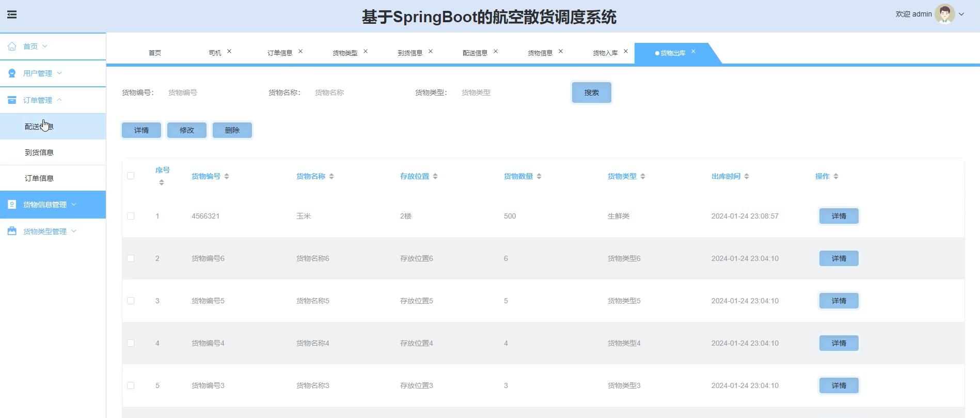This screenshot has height=418, width=980.
Task: Open the admin account dropdown arrow
Action: 961,14
